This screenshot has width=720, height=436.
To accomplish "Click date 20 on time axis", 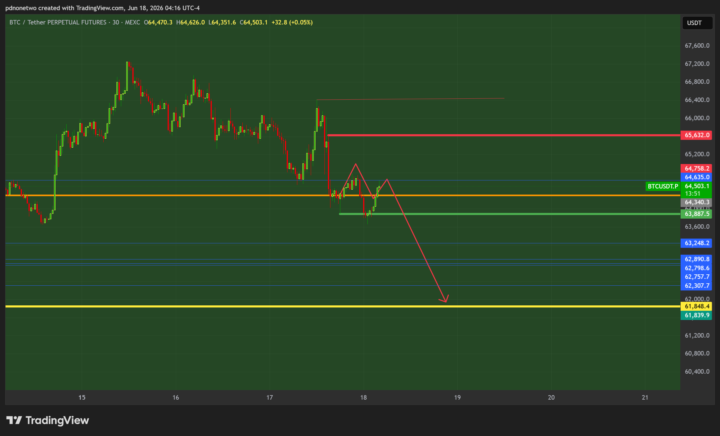I will click(x=551, y=397).
